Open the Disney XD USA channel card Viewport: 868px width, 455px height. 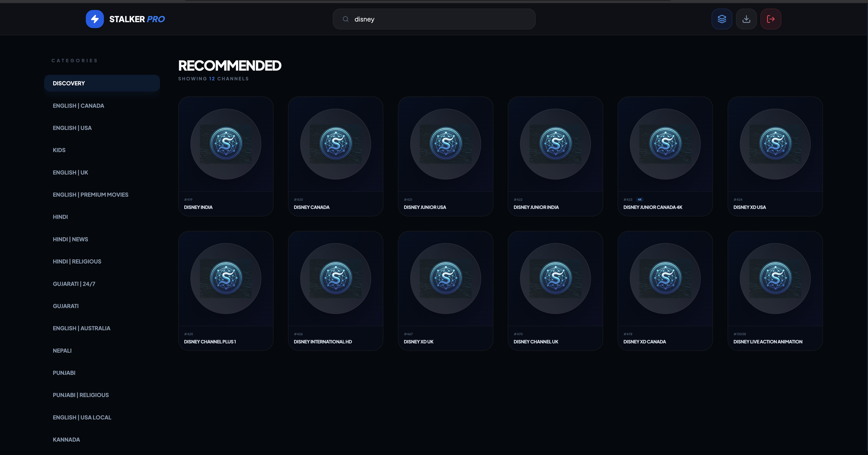point(775,156)
